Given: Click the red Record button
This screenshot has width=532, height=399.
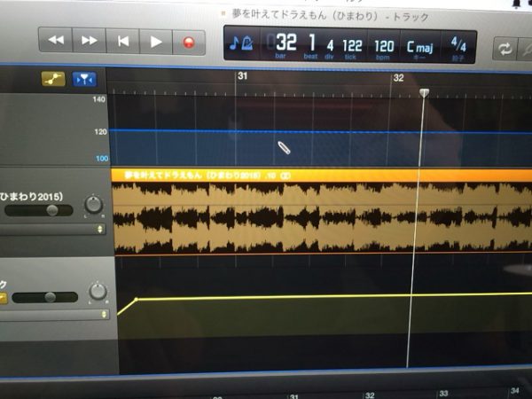Looking at the screenshot, I should [x=188, y=41].
